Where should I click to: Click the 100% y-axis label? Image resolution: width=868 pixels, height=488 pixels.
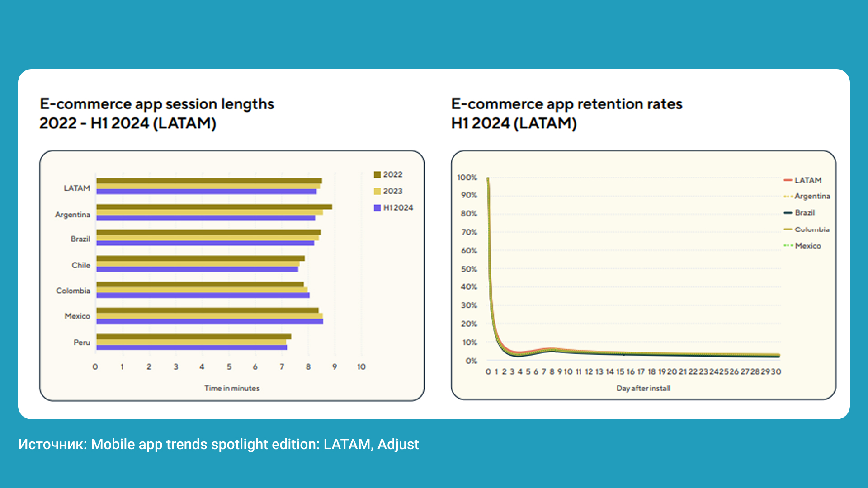pyautogui.click(x=467, y=178)
